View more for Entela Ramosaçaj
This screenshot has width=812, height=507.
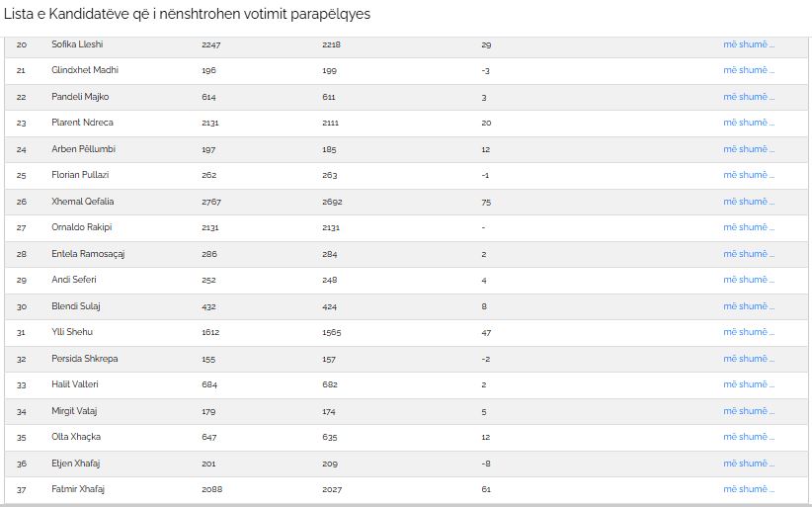[749, 254]
